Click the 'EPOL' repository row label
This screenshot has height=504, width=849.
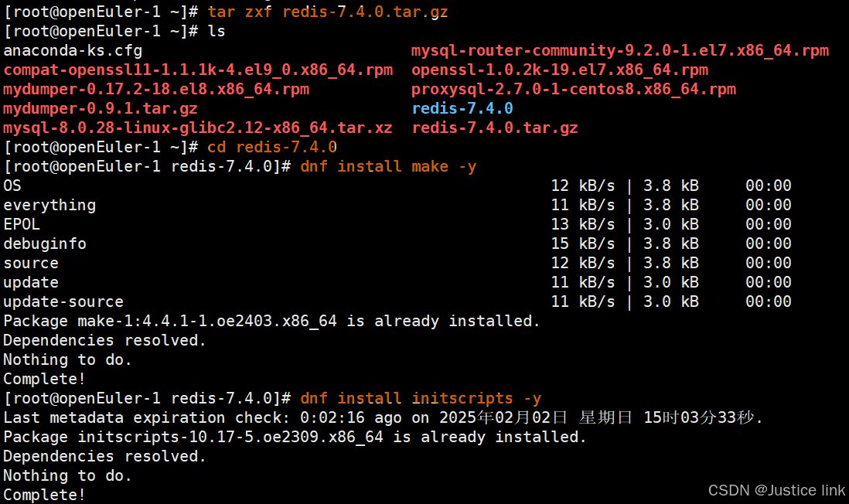[x=22, y=225]
